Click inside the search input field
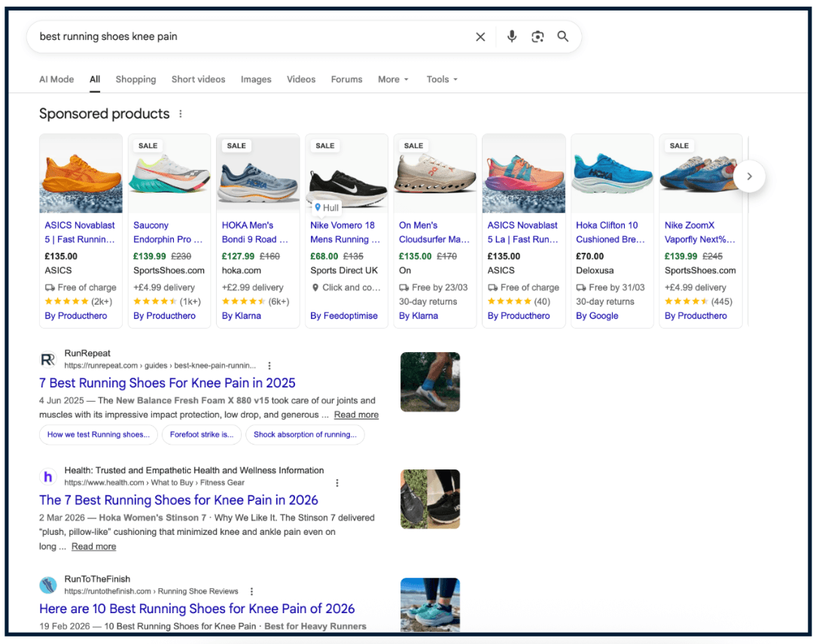The width and height of the screenshot is (819, 644). 226,36
